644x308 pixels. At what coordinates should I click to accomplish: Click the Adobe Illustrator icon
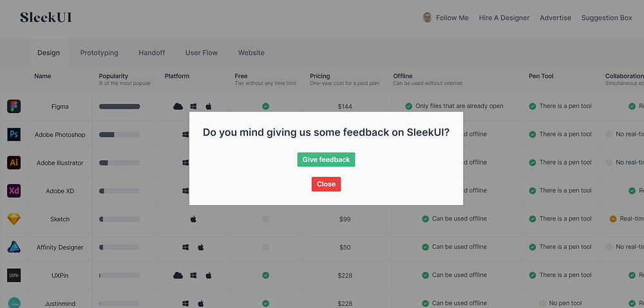14,163
